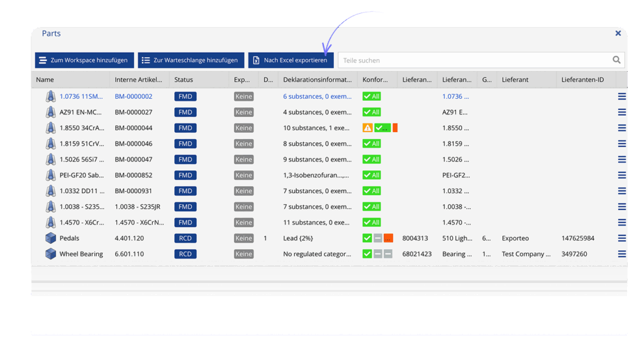Select article number BM-0000044
Viewport: 644px width, 344px height.
pos(133,128)
